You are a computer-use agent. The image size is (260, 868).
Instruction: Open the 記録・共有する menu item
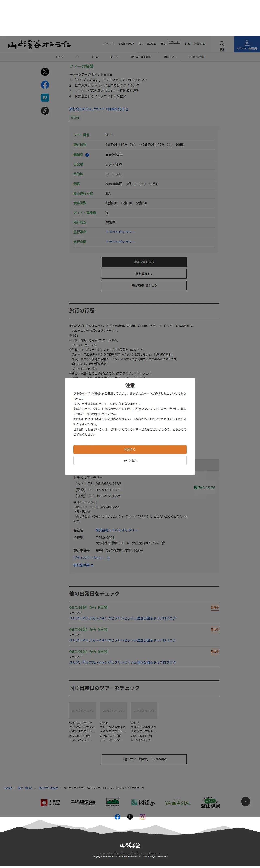pyautogui.click(x=195, y=44)
